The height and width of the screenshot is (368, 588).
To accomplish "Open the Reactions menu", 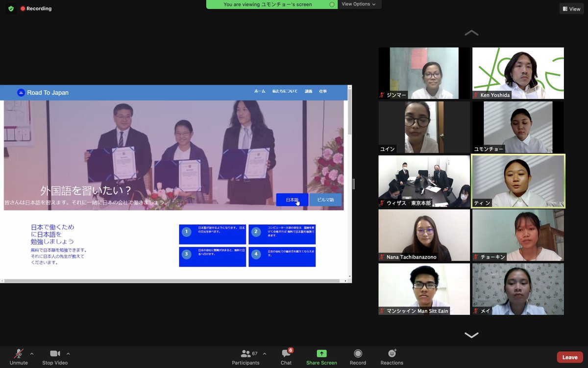I will [392, 357].
